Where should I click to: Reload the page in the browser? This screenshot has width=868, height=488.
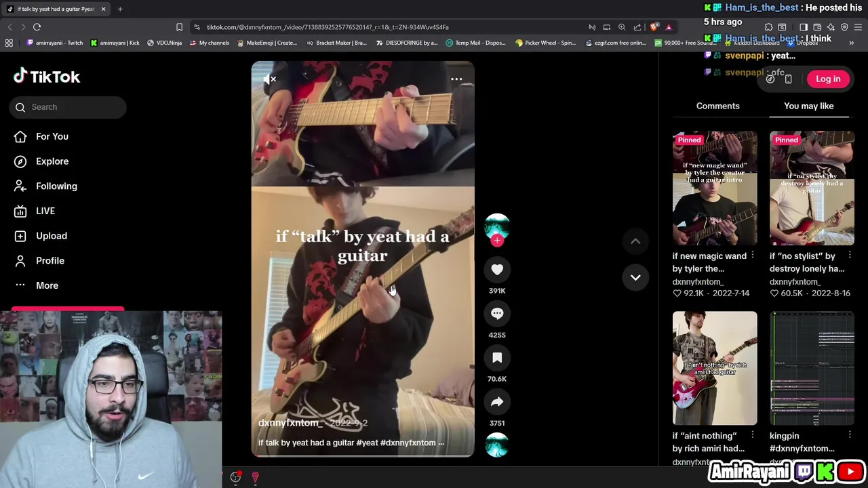click(x=37, y=27)
